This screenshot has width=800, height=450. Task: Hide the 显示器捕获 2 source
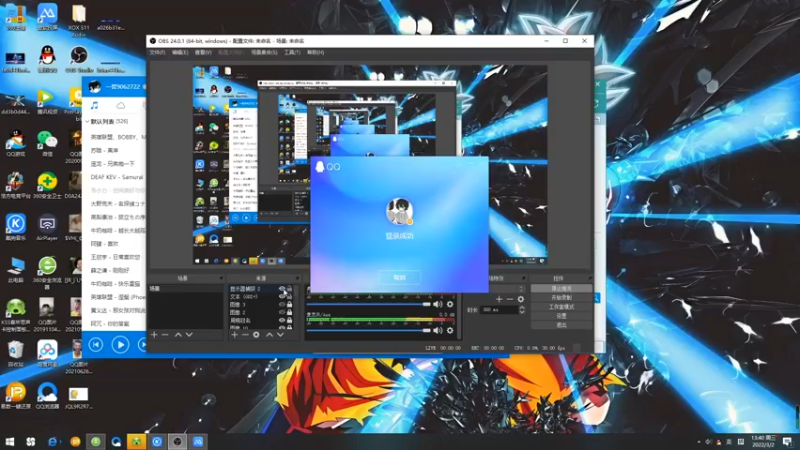(282, 289)
